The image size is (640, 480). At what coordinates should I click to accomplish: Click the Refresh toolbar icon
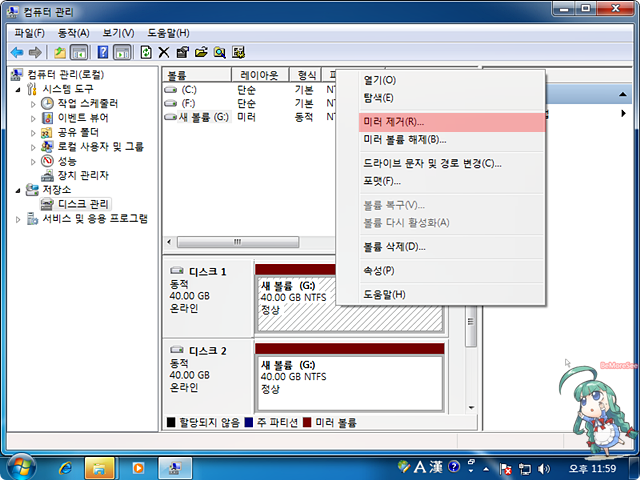click(147, 52)
